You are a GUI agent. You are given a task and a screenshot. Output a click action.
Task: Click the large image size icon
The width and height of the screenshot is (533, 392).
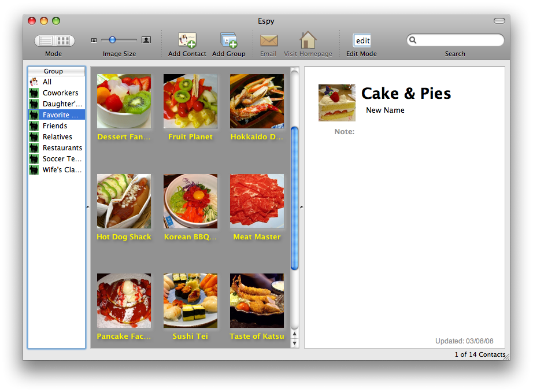(x=146, y=40)
